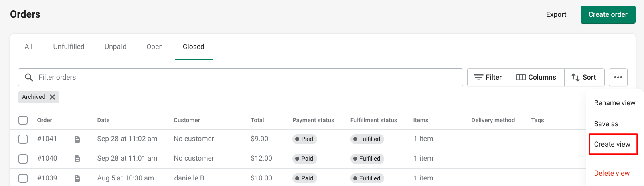Viewport: 644px width, 186px height.
Task: Tick the checkbox for order #1039
Action: tap(23, 178)
